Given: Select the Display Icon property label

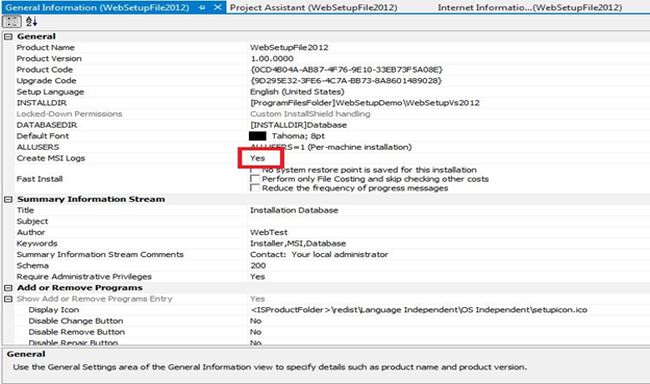Looking at the screenshot, I should (x=53, y=310).
